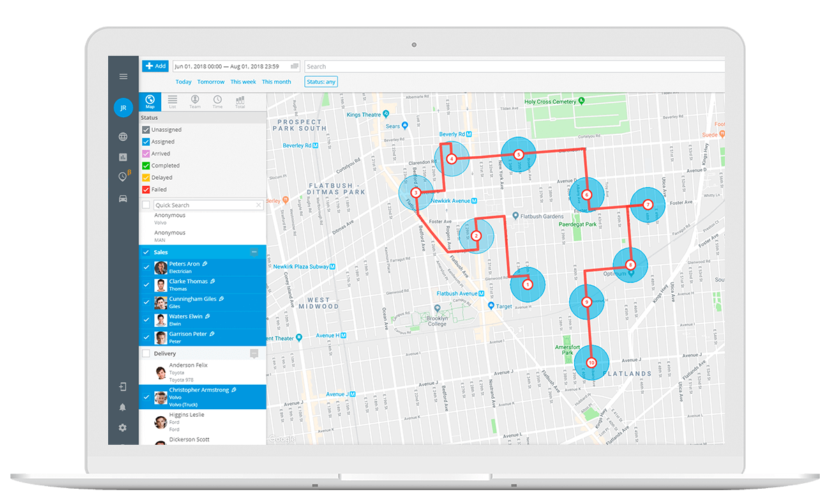Uncheck the Unassigned status checkbox
This screenshot has height=504, width=833.
pyautogui.click(x=146, y=130)
